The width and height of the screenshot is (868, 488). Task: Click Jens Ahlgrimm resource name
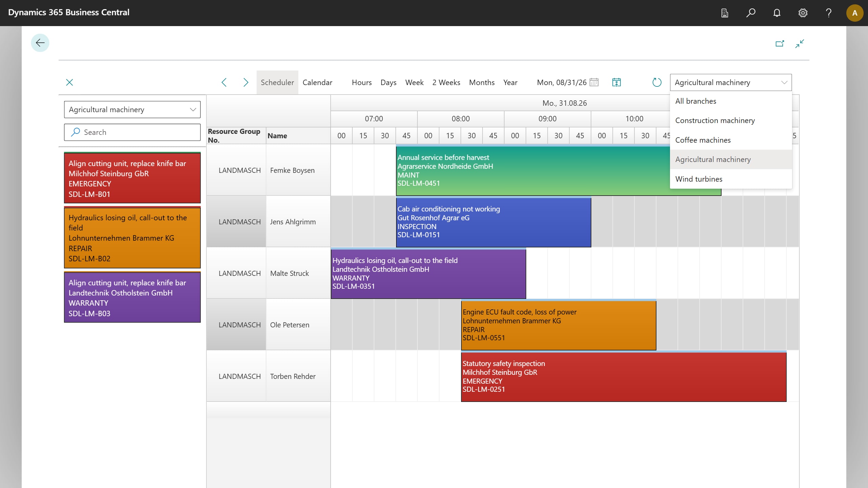click(293, 222)
